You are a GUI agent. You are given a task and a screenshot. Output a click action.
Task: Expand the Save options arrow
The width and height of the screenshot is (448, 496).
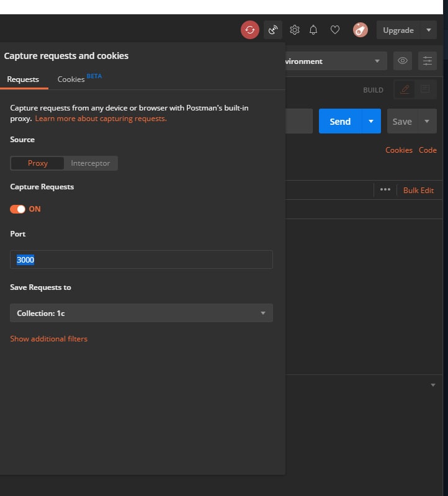pos(427,122)
